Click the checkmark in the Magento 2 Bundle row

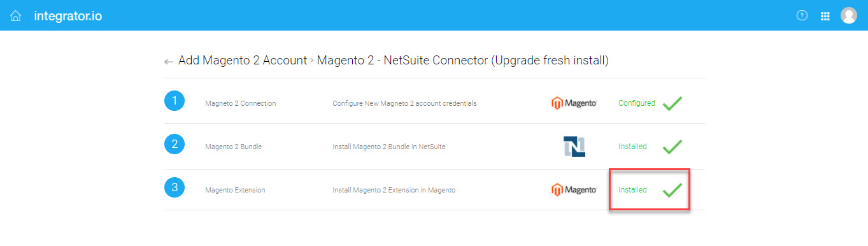(672, 147)
